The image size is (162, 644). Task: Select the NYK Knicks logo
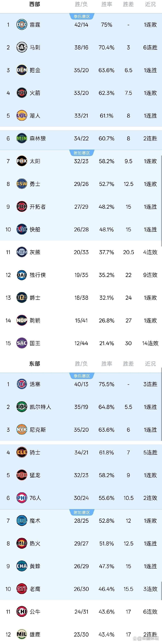point(22,430)
